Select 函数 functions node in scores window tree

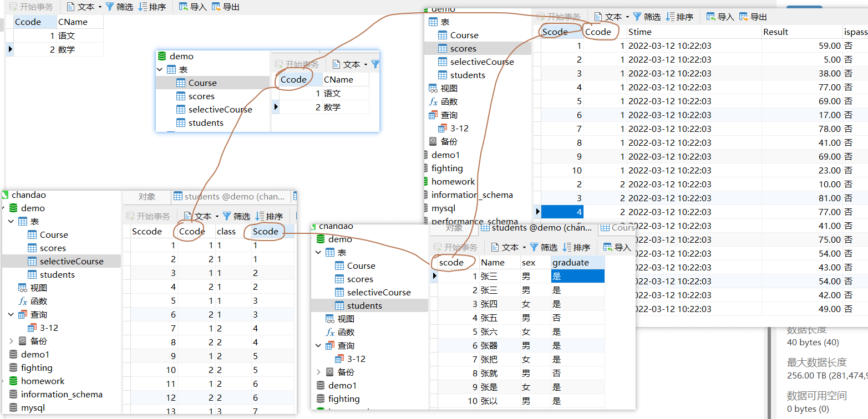click(443, 102)
